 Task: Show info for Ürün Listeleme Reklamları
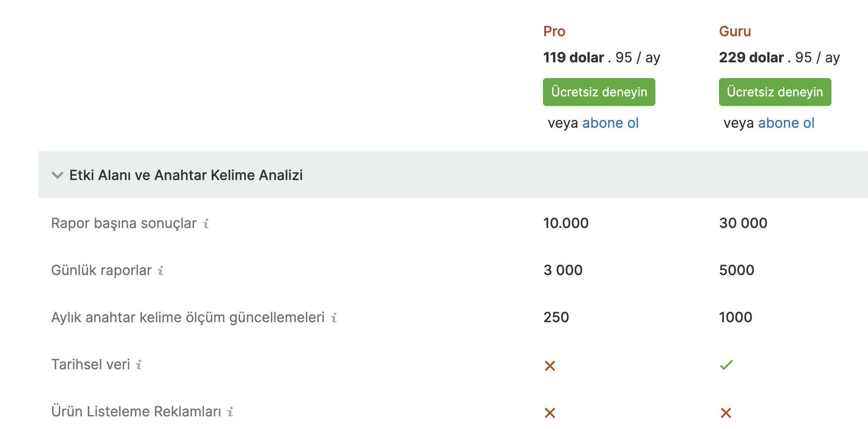point(231,412)
